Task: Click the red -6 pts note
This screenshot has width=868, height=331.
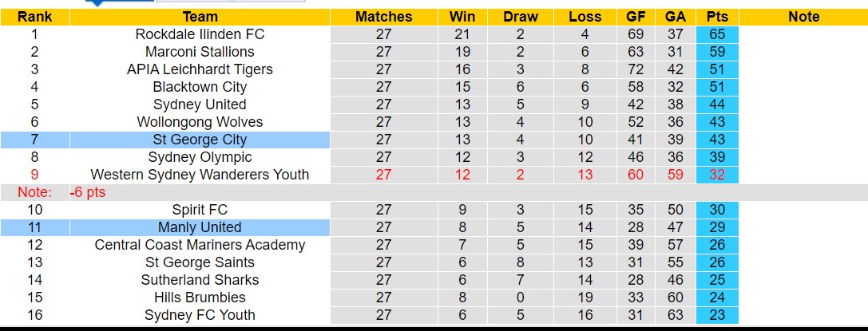Action: click(87, 192)
